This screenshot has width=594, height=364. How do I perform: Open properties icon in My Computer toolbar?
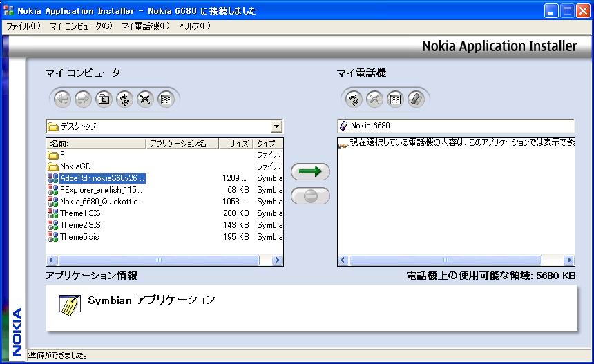coord(166,99)
